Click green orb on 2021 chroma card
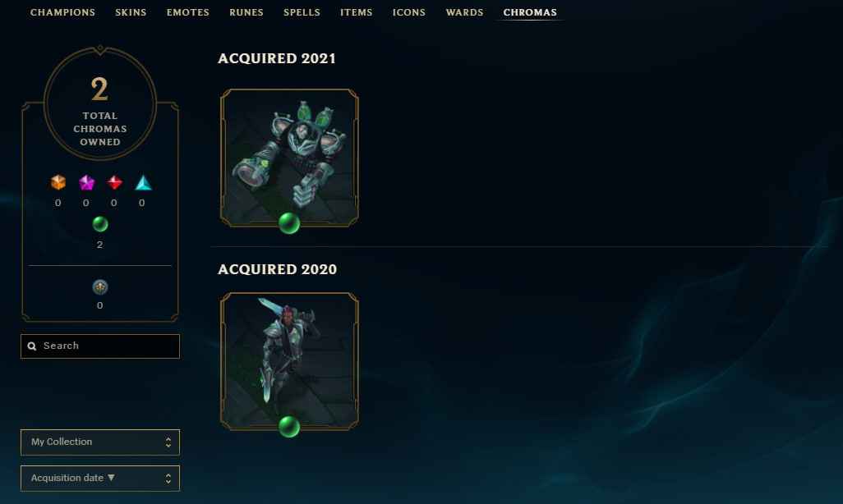843x504 pixels. pos(289,223)
